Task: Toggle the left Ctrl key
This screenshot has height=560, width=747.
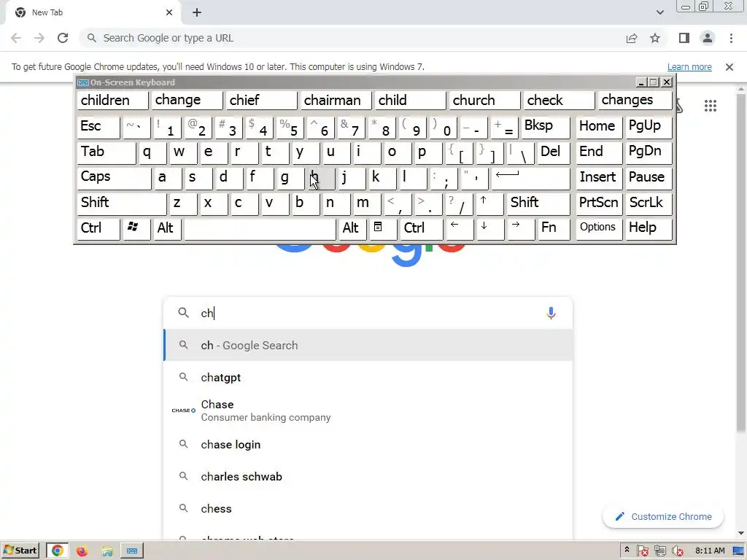Action: (98, 228)
